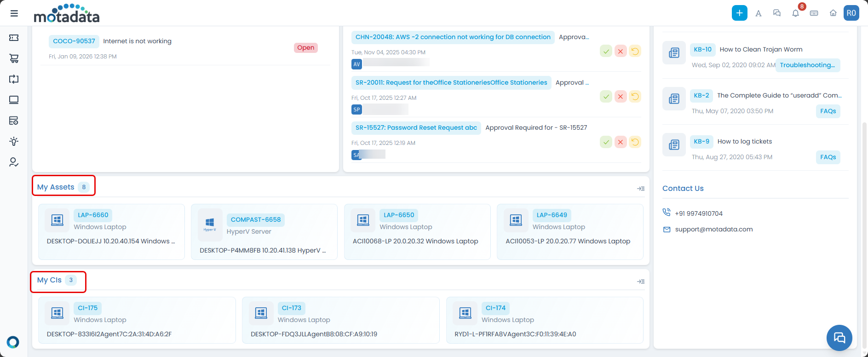This screenshot has height=357, width=868.
Task: Click the FAQs tag on KB-9
Action: pyautogui.click(x=828, y=157)
